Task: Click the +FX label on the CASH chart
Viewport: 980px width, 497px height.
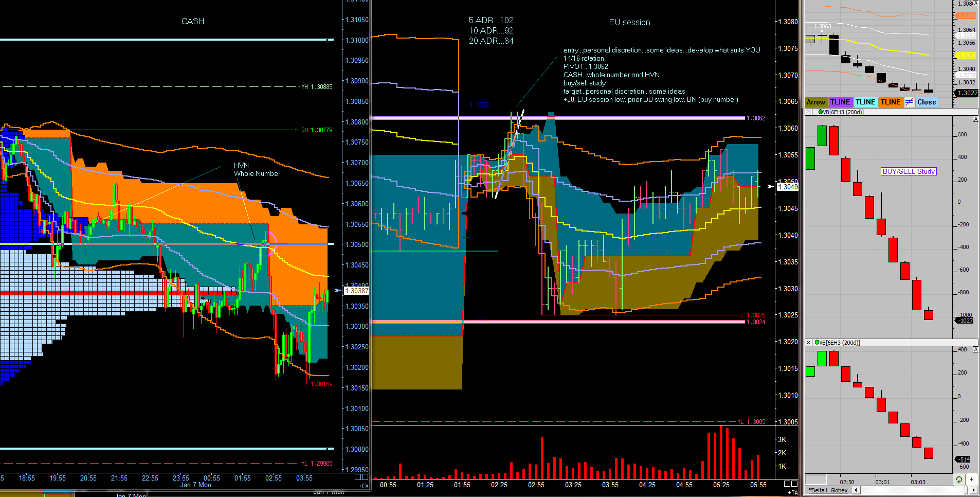Action: point(364,486)
